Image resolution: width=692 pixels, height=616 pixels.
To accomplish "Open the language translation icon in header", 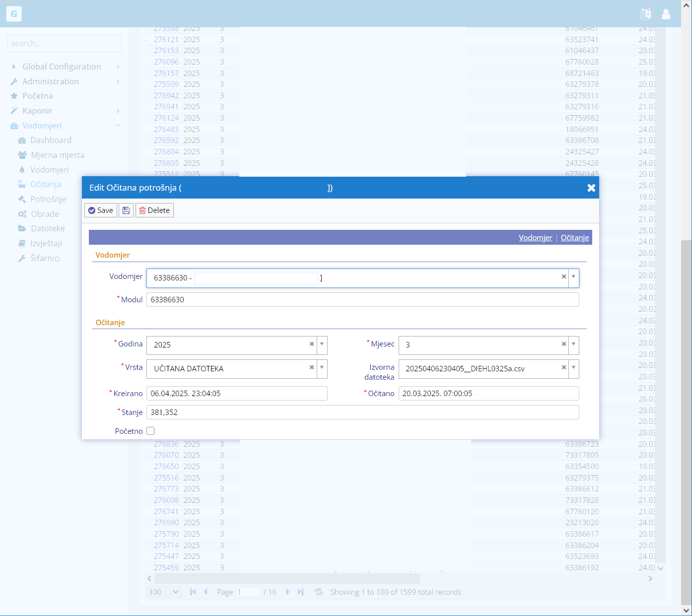I will (645, 14).
